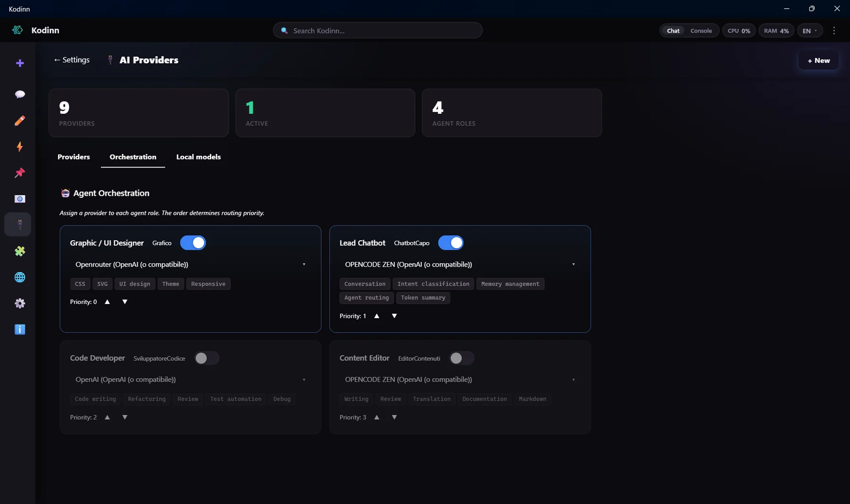Open the EN language dropdown
The width and height of the screenshot is (850, 504).
pos(810,31)
